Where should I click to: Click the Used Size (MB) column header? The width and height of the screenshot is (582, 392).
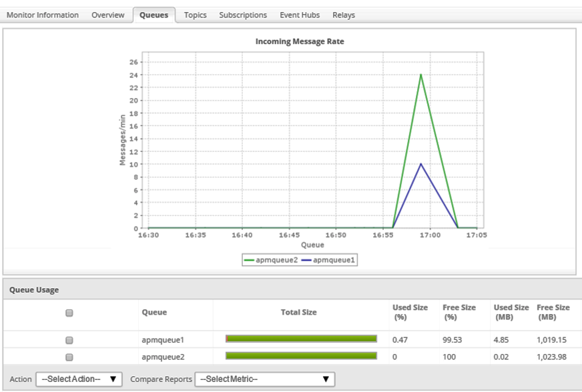coord(511,312)
